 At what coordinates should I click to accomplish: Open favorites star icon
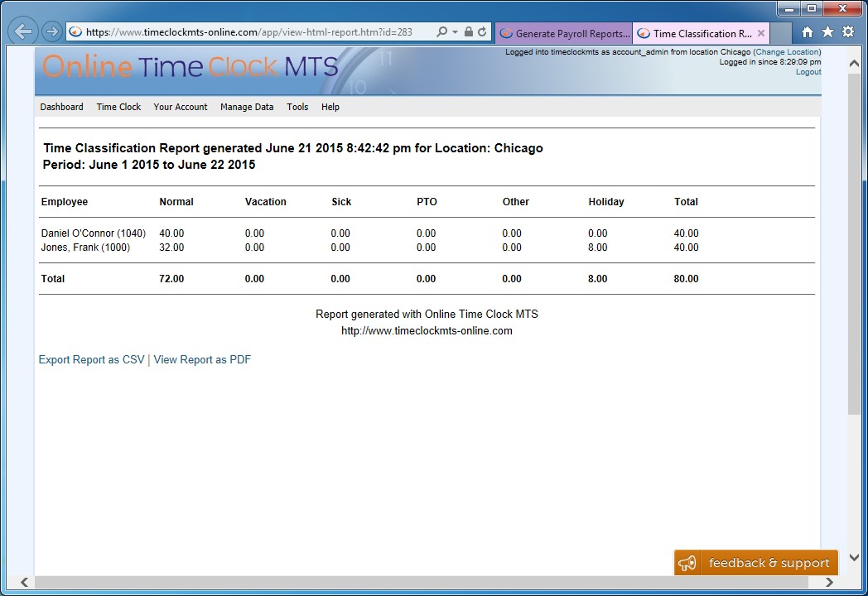click(x=827, y=32)
